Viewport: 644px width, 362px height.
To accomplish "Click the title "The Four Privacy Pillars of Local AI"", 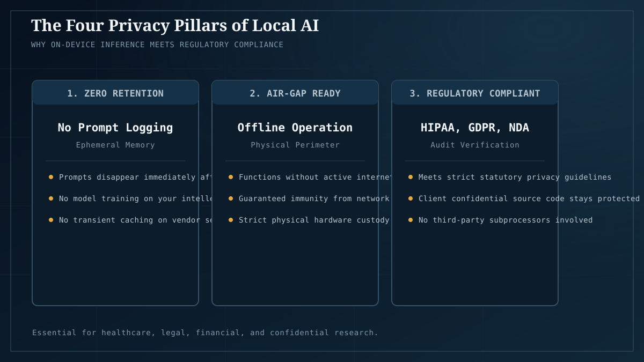I will (x=175, y=25).
